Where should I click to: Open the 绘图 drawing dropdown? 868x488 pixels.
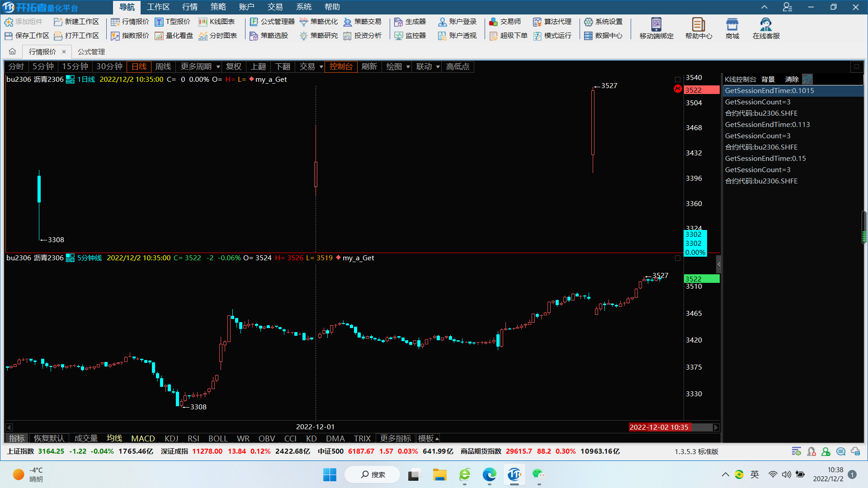[398, 66]
